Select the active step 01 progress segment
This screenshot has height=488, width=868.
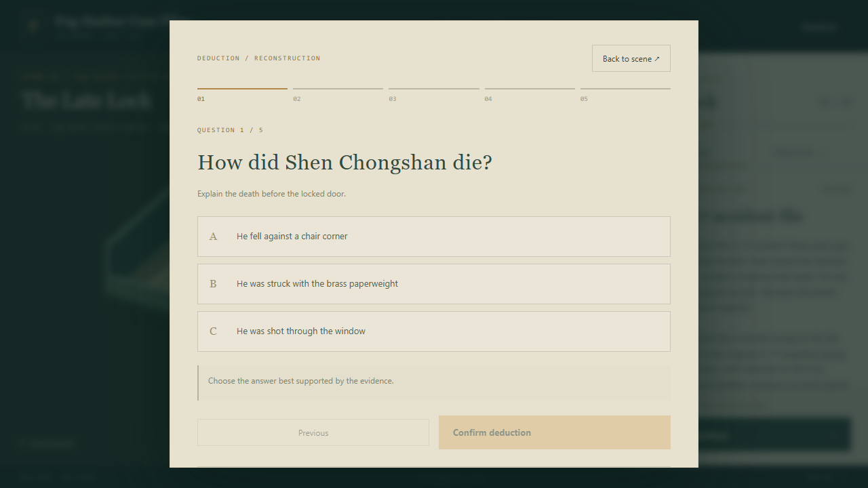tap(242, 94)
